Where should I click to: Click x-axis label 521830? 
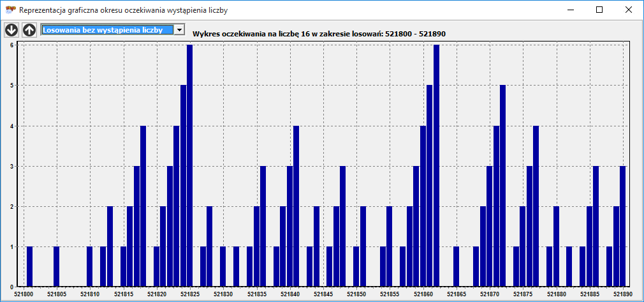click(x=223, y=294)
